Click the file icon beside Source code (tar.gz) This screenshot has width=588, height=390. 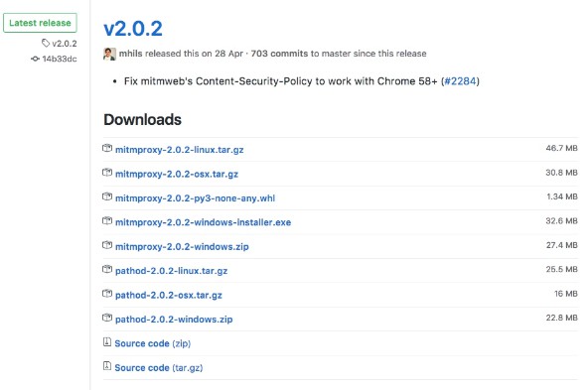pyautogui.click(x=107, y=366)
